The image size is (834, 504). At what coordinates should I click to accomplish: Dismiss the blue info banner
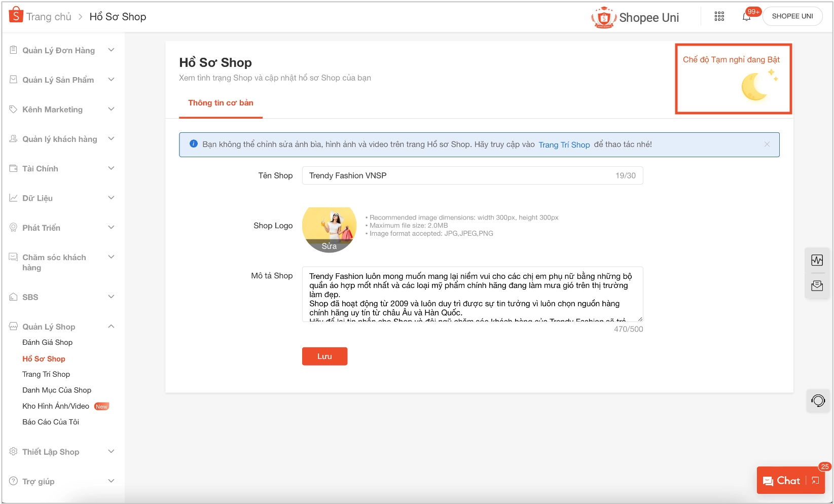(x=767, y=145)
